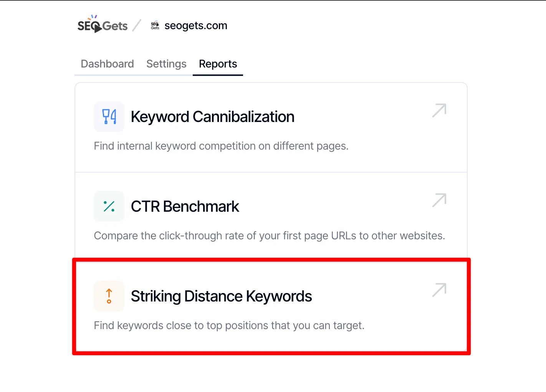Image resolution: width=546 pixels, height=392 pixels.
Task: Open CTR Benchmark via its diagonal arrow
Action: tap(439, 201)
